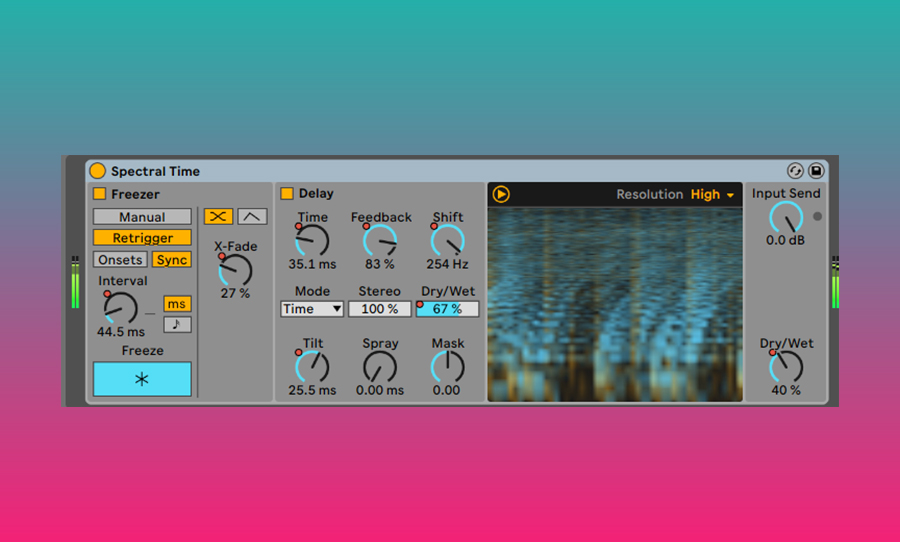Toggle the spectrogram play icon

coord(501,194)
